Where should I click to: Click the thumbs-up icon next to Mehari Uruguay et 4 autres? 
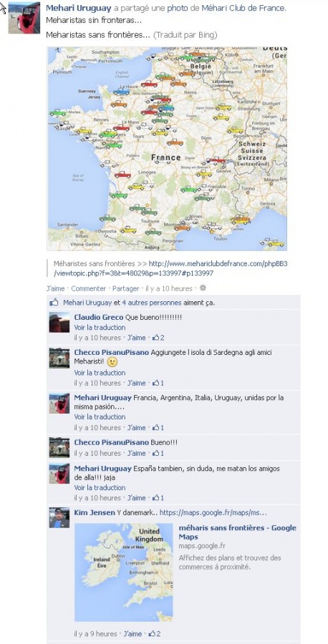[x=54, y=303]
